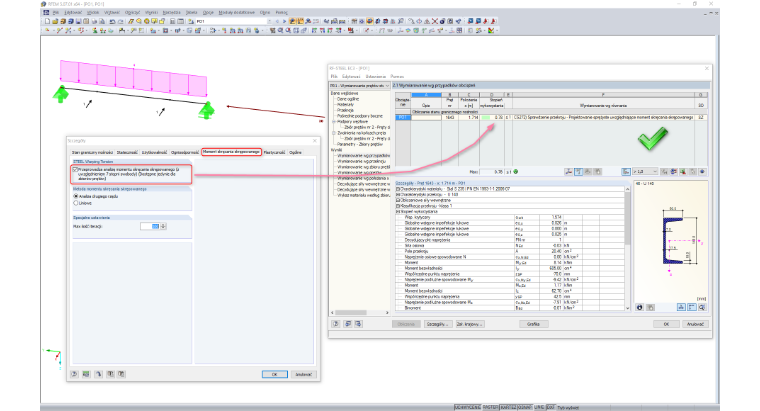Expand 'Obliczeniowe siły wewnętrzne' row
Screen dimensions: 760x411
click(x=398, y=200)
